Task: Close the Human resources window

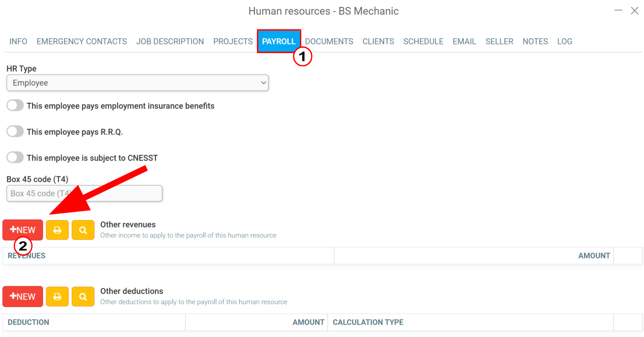Action: (634, 11)
